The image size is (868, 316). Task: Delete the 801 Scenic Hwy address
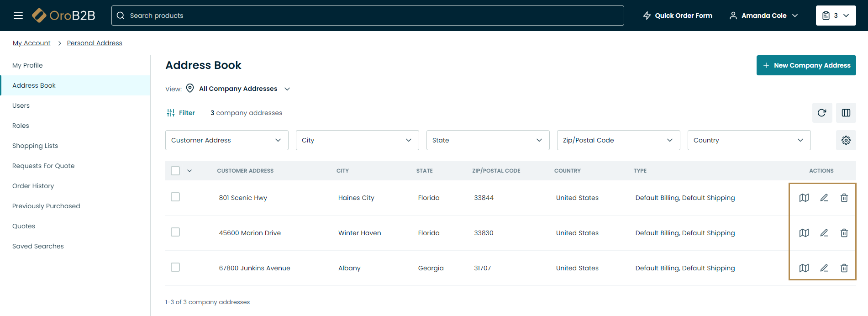844,198
